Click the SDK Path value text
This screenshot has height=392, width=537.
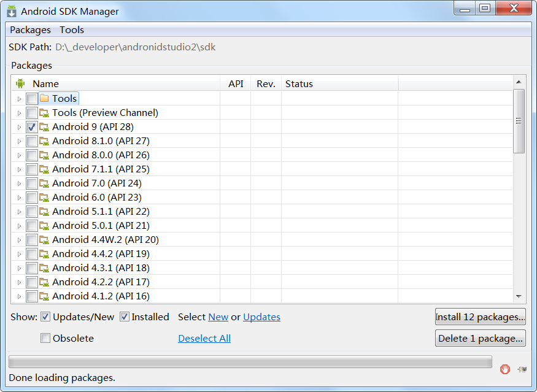pyautogui.click(x=135, y=47)
